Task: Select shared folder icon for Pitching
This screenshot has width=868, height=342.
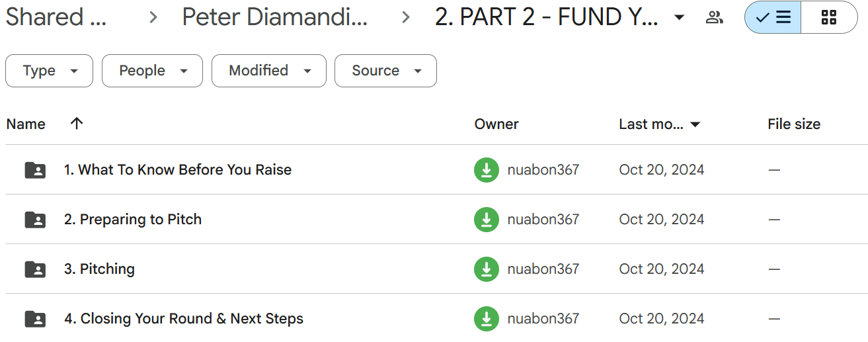Action: click(x=35, y=269)
